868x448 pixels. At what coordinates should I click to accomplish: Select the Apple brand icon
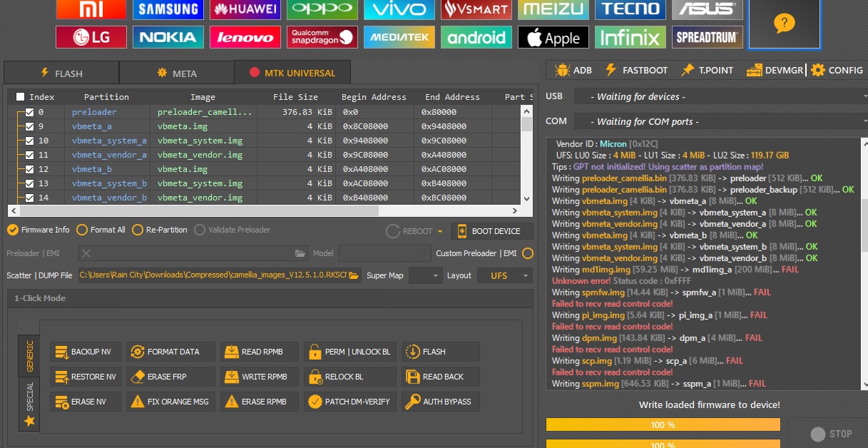(553, 37)
